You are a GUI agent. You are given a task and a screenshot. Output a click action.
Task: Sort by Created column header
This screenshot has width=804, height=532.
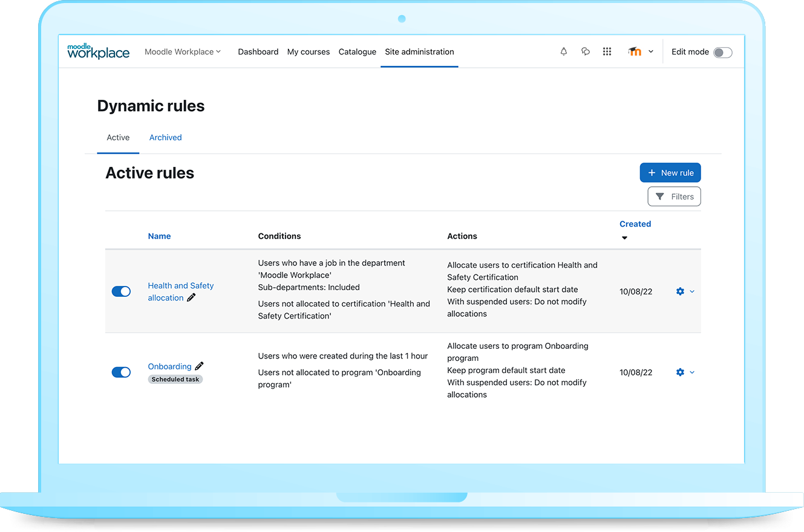(x=635, y=224)
